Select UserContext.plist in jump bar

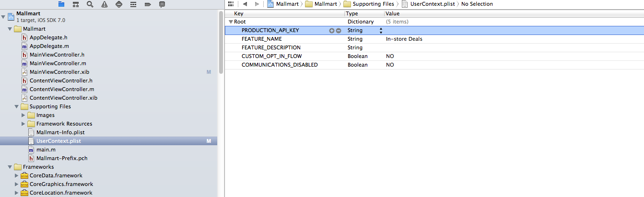(429, 4)
